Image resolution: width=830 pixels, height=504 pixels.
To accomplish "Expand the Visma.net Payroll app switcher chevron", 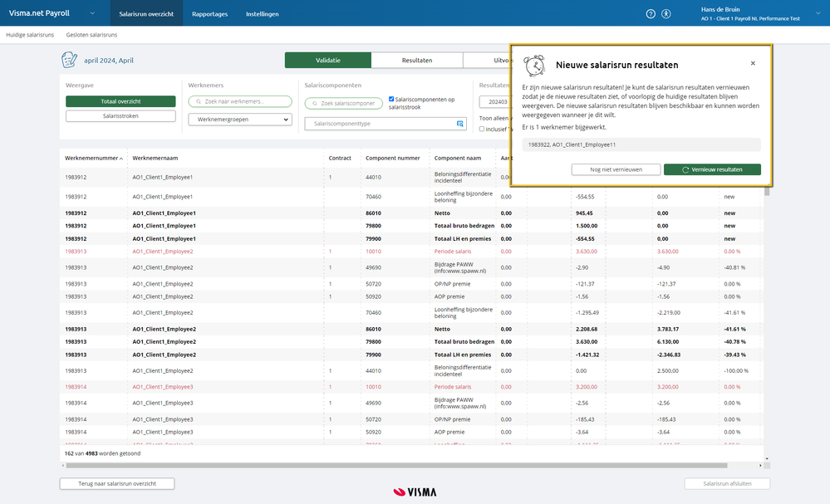I will (x=92, y=13).
